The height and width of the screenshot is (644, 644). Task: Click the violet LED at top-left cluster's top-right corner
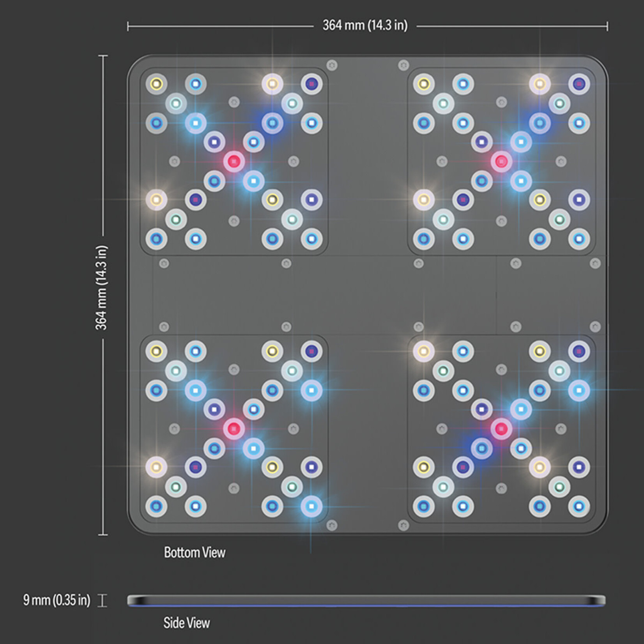point(311,84)
